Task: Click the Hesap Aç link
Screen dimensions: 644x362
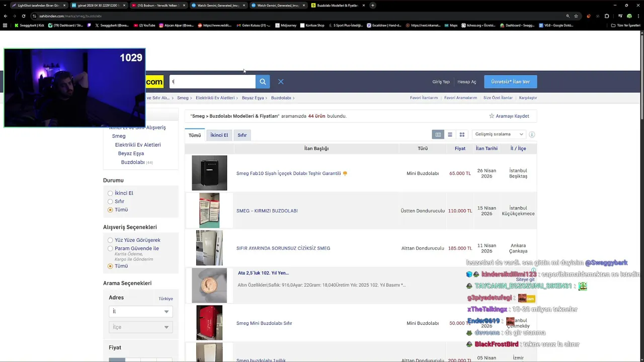Action: coord(467,82)
